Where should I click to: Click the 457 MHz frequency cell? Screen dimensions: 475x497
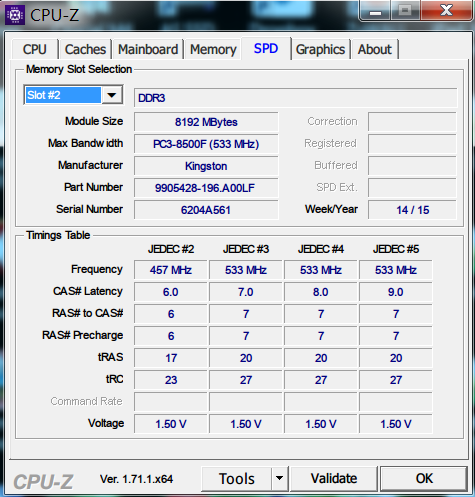pyautogui.click(x=171, y=270)
